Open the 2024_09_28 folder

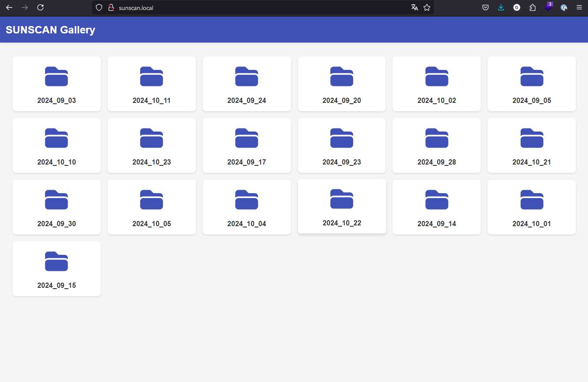(436, 145)
